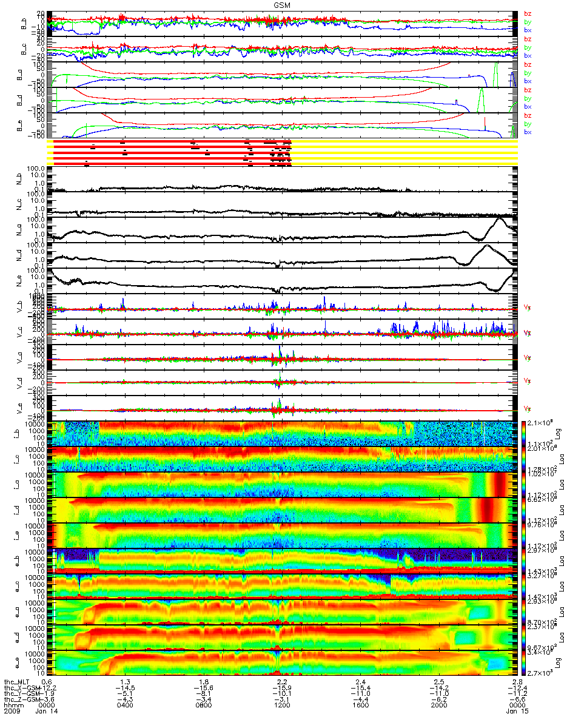The image size is (564, 728).
Task: Click the 2000 time tick label
Action: coord(438,705)
